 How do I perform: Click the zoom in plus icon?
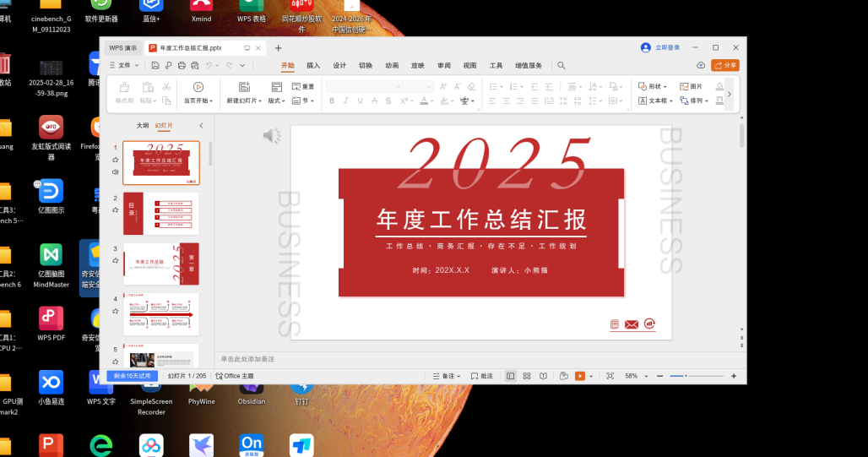(x=734, y=376)
